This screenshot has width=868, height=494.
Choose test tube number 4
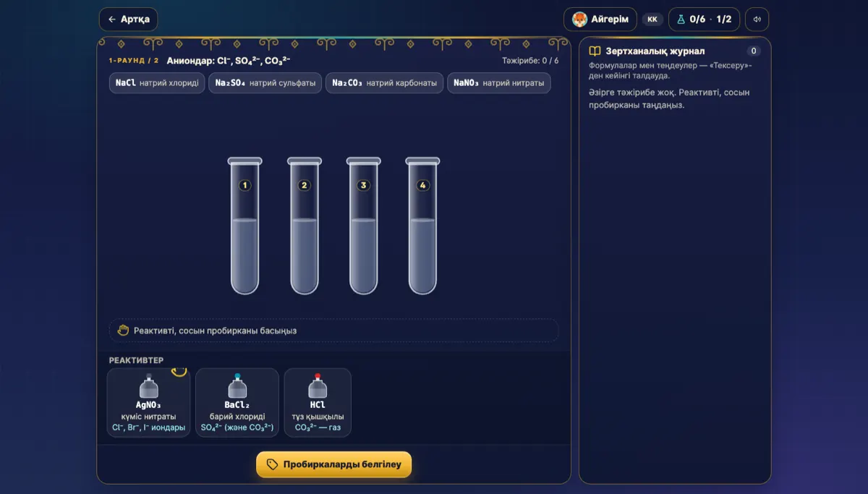[x=423, y=226]
